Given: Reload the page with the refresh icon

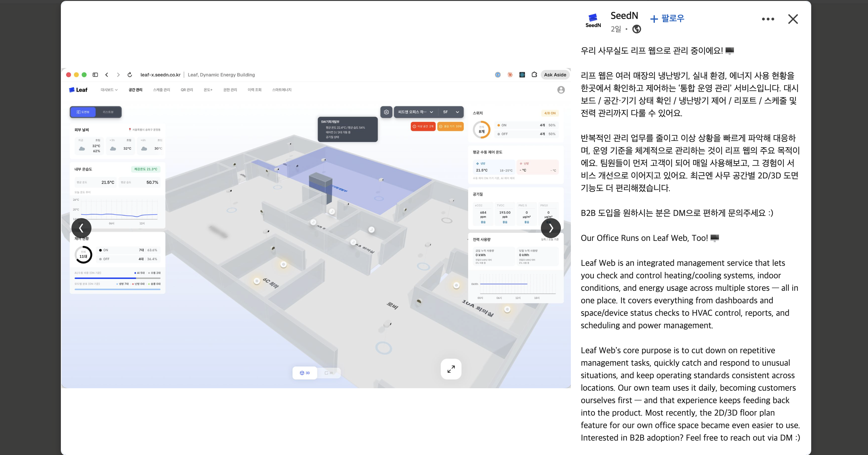Looking at the screenshot, I should click(x=130, y=75).
